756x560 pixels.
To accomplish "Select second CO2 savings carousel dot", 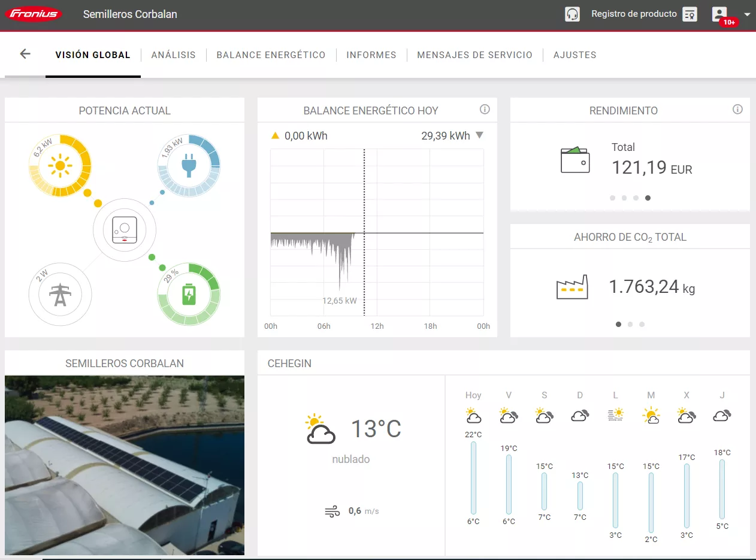I will pos(630,324).
